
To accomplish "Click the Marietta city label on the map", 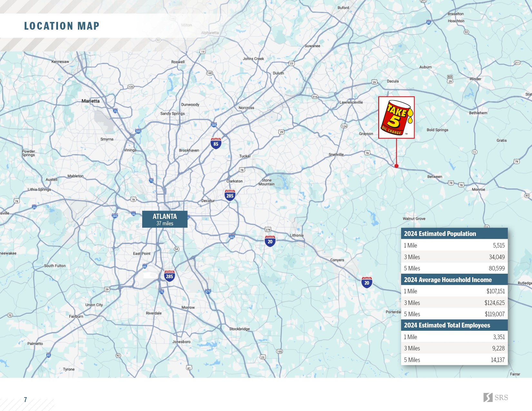I will (x=91, y=101).
